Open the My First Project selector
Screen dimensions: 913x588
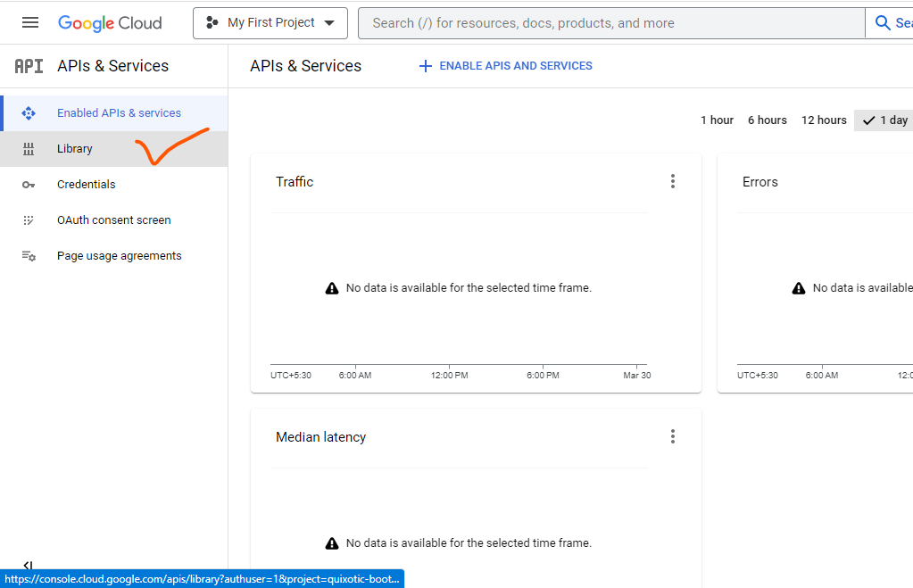click(270, 23)
